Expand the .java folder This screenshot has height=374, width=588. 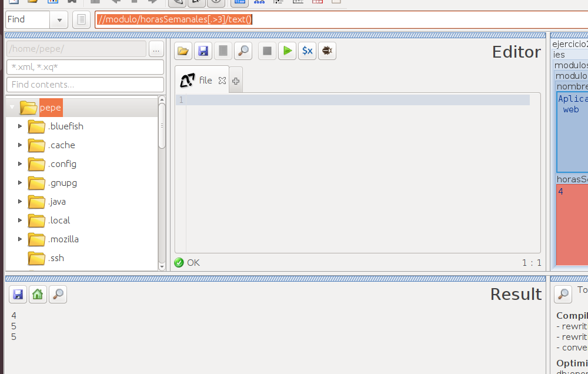[x=20, y=202]
